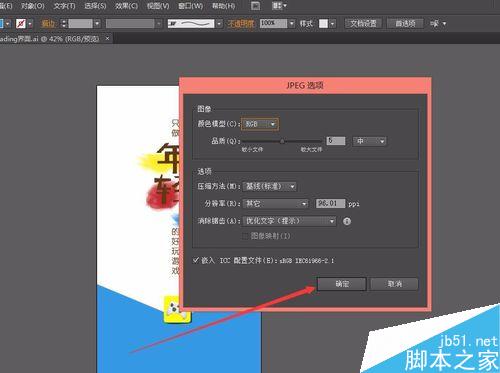
Task: Open the 视图(V) menu
Action: click(158, 6)
